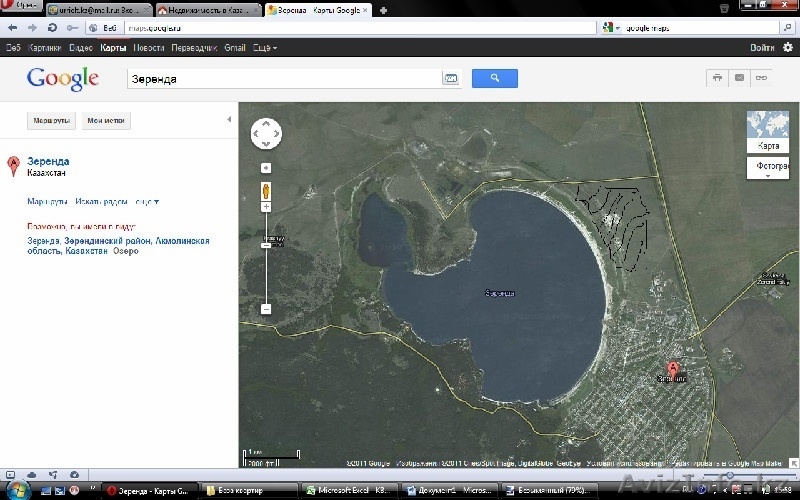Switch to Карта map view thumbnail
This screenshot has width=800, height=500.
click(767, 130)
